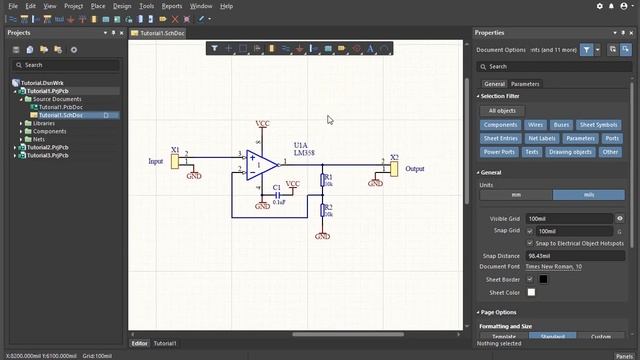Toggle the Net Labels selection filter

coord(542,138)
